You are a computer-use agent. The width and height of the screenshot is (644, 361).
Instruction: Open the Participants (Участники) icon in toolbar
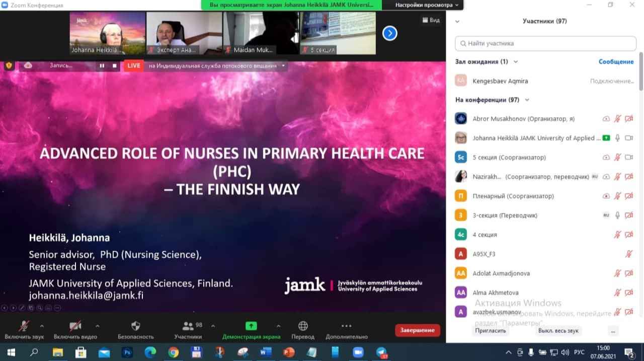point(188,326)
